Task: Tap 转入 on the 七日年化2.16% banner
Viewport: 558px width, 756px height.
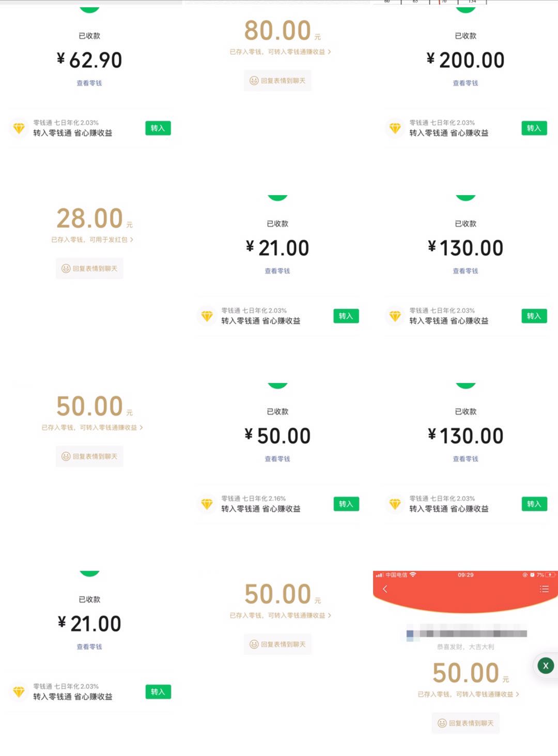Action: pyautogui.click(x=346, y=504)
